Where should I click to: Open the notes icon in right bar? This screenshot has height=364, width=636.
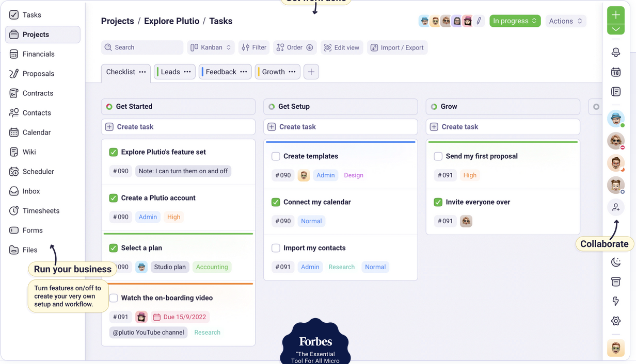[616, 92]
